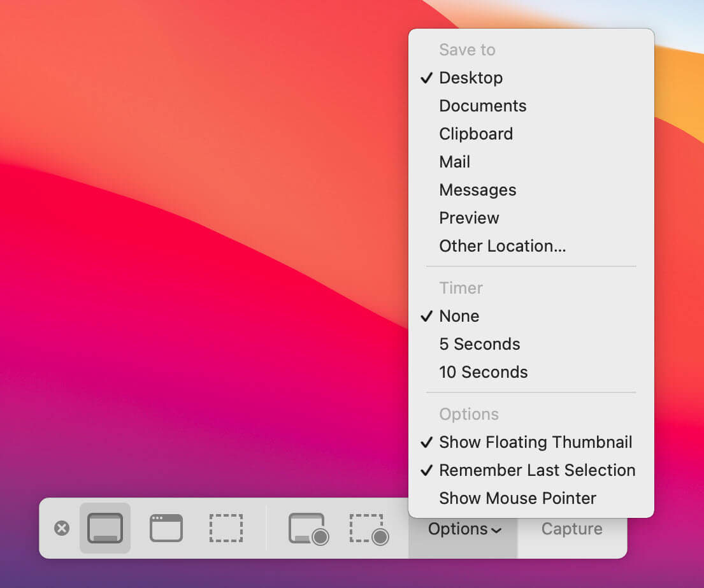
Task: Pick Other Location... menu entry
Action: [531, 246]
